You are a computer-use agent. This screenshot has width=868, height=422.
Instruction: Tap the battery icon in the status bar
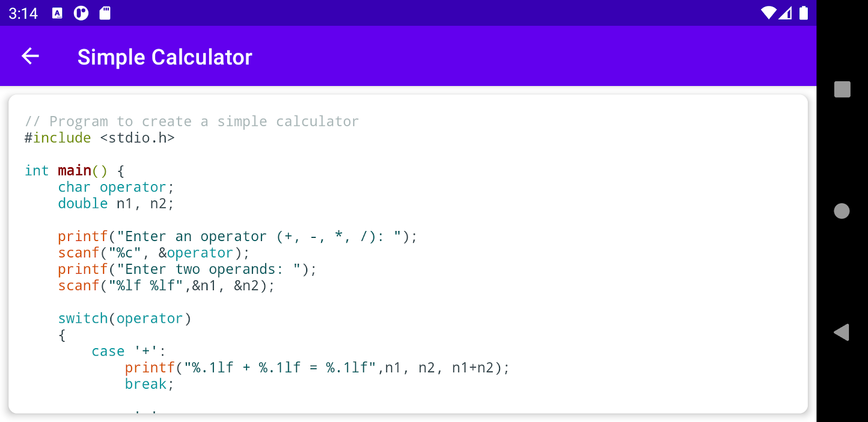pyautogui.click(x=804, y=13)
